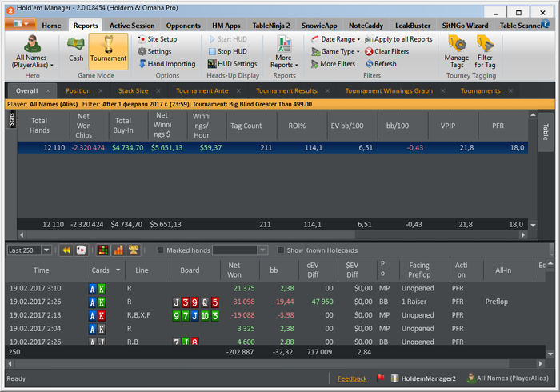Screen dimensions: 560x392
Task: Open SitNGo Wizard tab
Action: [x=465, y=26]
